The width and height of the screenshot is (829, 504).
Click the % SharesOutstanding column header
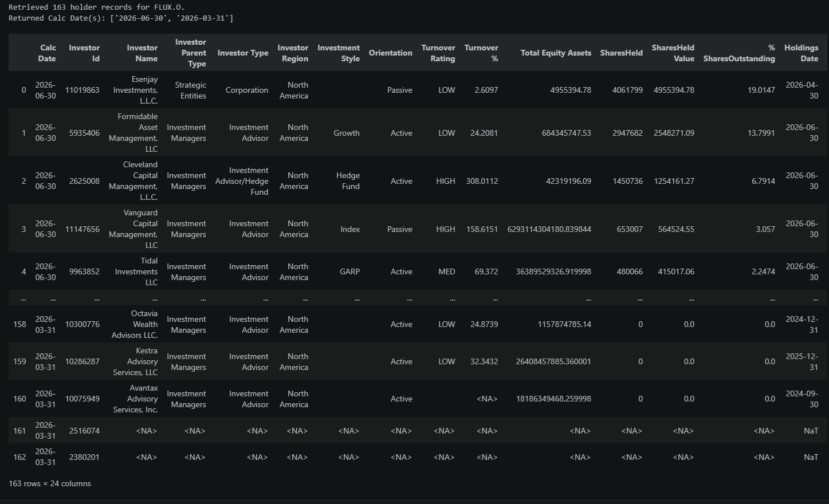click(x=739, y=53)
